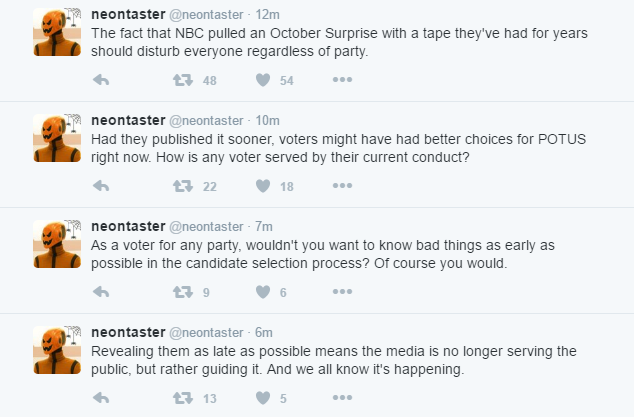Retweet the tweet with 22 retweets
634x417 pixels.
click(x=183, y=186)
